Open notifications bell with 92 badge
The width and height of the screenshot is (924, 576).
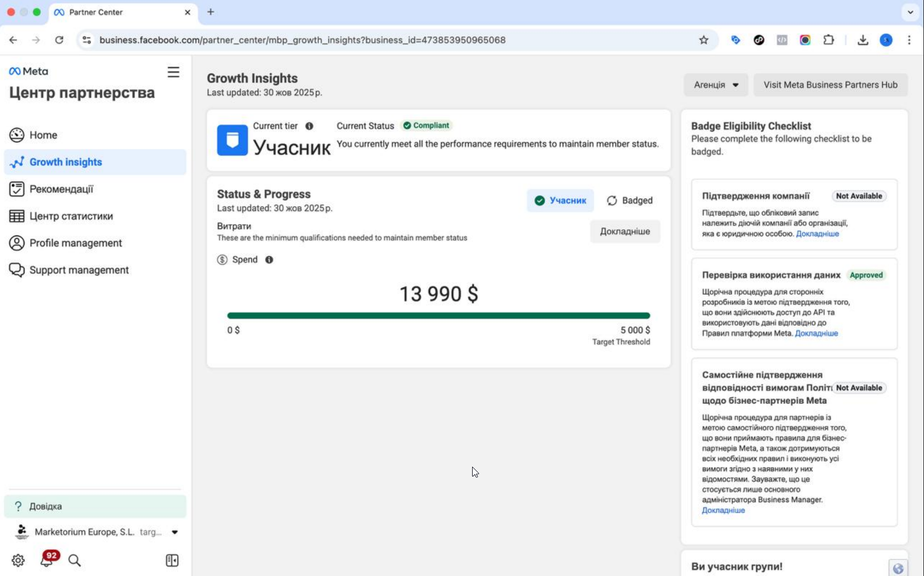[x=47, y=559]
